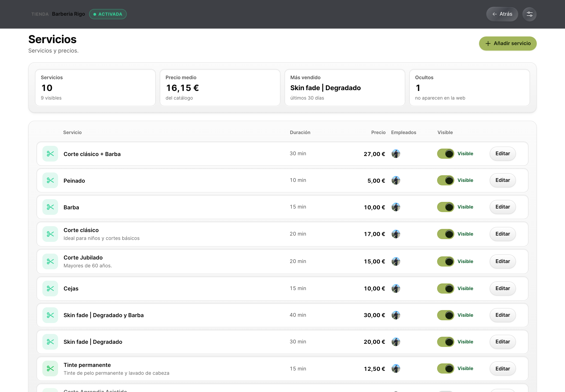Select the Corte clásico service name

pos(81,230)
